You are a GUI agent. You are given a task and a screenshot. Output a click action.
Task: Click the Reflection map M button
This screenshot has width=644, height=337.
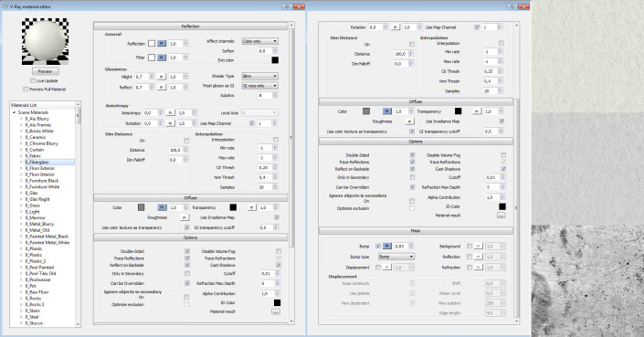click(162, 44)
